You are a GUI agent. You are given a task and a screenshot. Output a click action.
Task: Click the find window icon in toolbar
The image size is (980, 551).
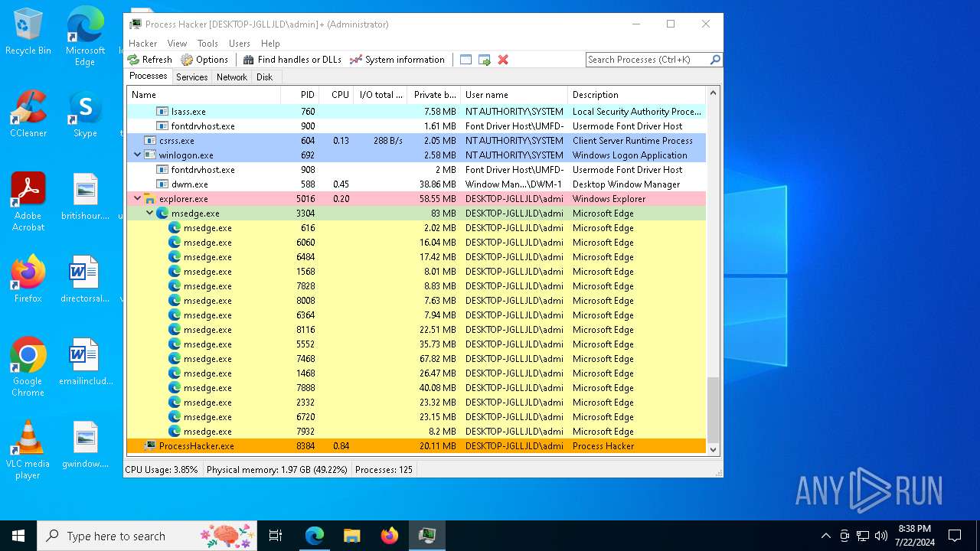pos(465,60)
